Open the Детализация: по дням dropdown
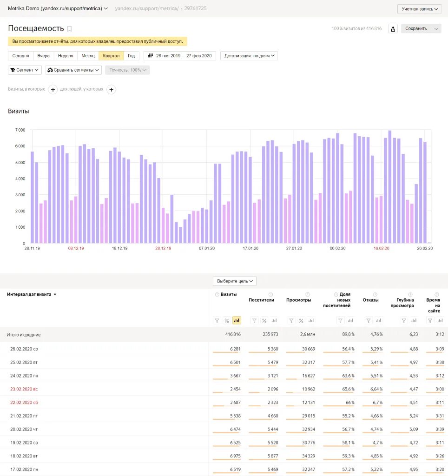The image size is (448, 476). pos(249,56)
